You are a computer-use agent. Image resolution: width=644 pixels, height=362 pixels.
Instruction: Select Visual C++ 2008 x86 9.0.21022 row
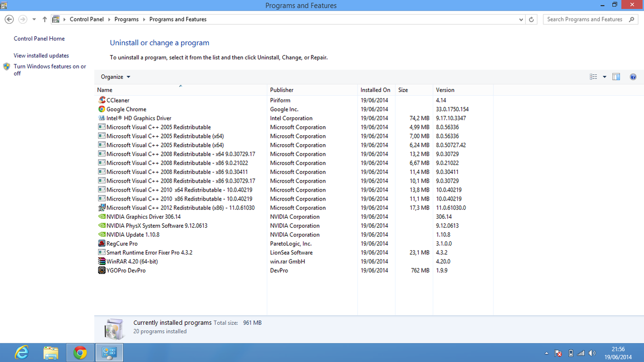[x=294, y=163]
